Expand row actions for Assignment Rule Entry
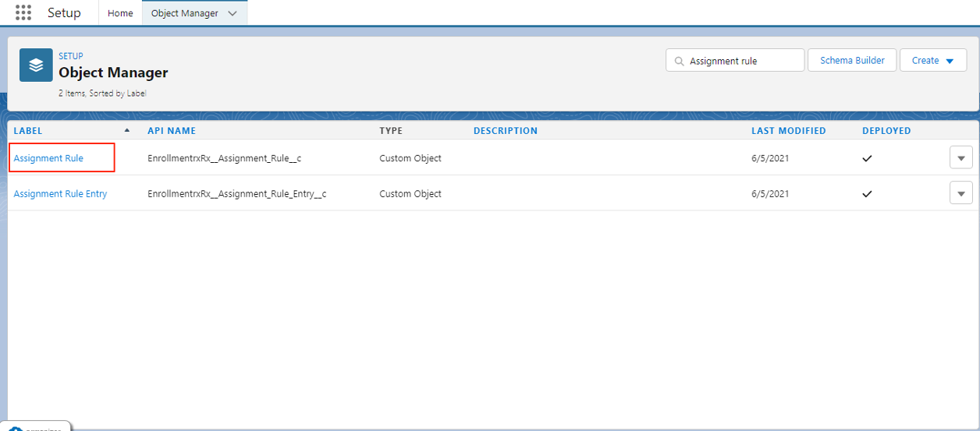The image size is (980, 431). click(960, 193)
